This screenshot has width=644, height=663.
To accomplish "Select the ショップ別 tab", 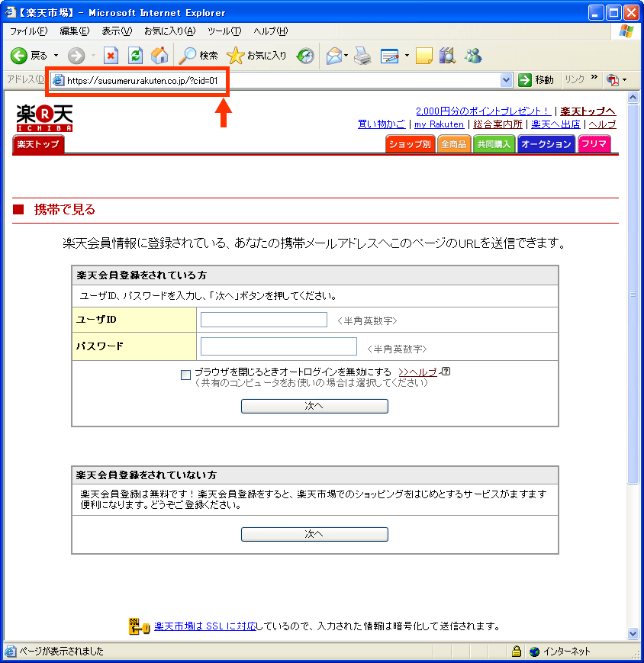I will click(411, 144).
